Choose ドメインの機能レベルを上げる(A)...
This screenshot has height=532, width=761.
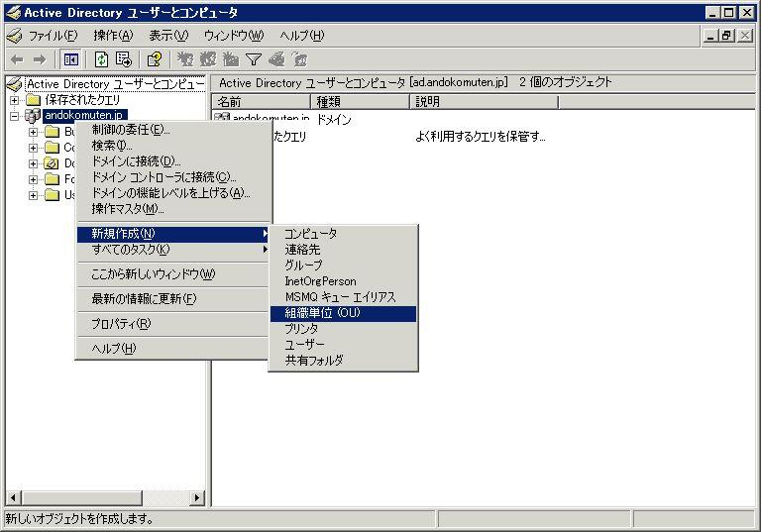[x=172, y=193]
